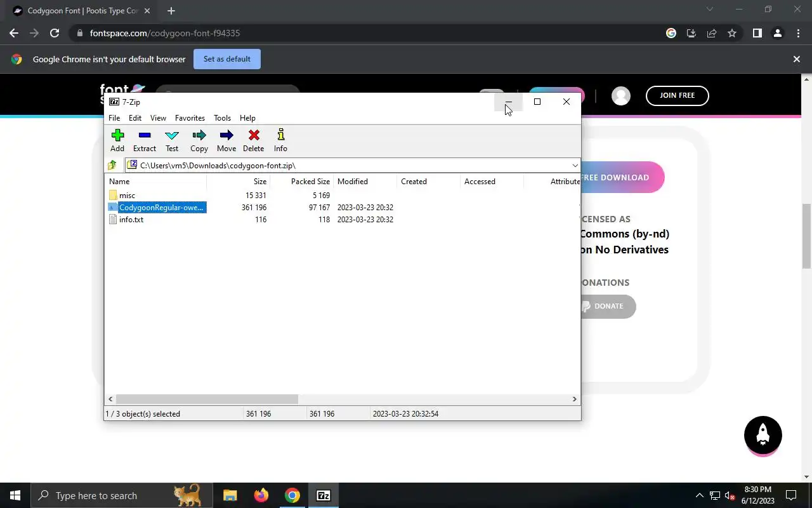Click the DONATE button on the webpage
812x508 pixels.
coord(608,306)
